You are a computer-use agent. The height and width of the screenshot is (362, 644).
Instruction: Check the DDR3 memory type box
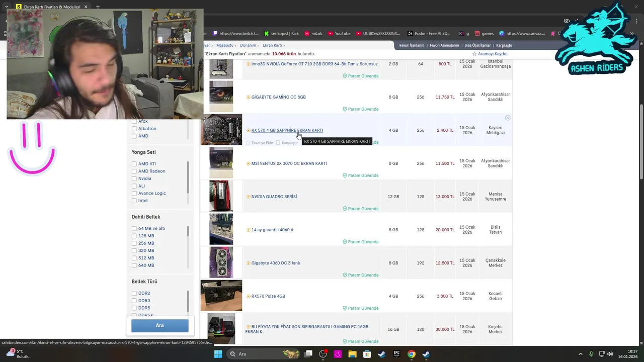134,301
